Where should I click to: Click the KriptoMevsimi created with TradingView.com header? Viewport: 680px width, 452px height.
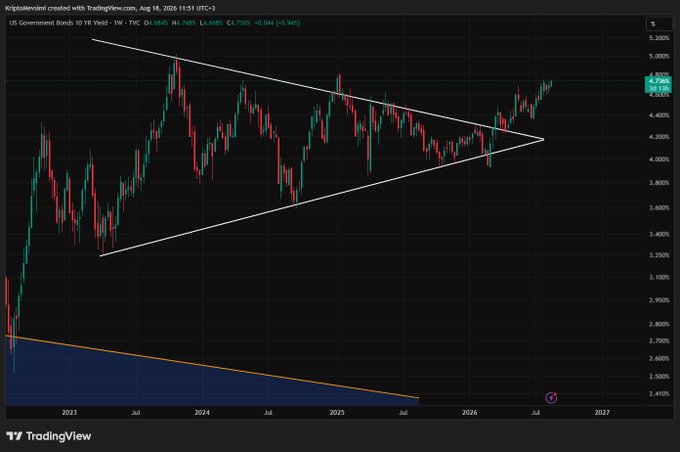click(x=110, y=8)
